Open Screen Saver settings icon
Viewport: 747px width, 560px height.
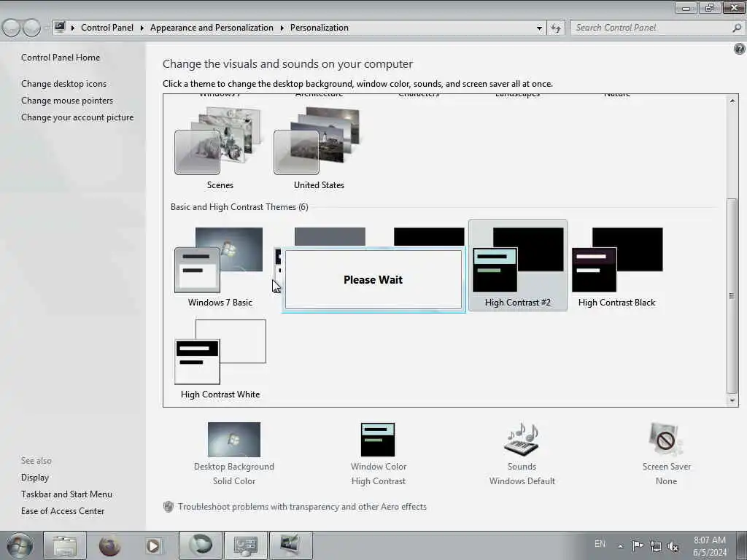click(x=666, y=439)
